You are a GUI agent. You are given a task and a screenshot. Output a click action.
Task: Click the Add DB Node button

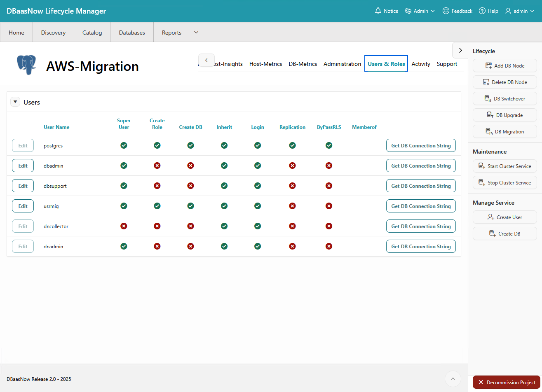tap(504, 66)
